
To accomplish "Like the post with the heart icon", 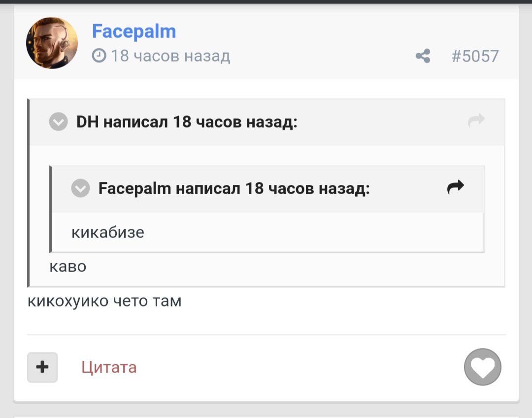I will pyautogui.click(x=482, y=367).
